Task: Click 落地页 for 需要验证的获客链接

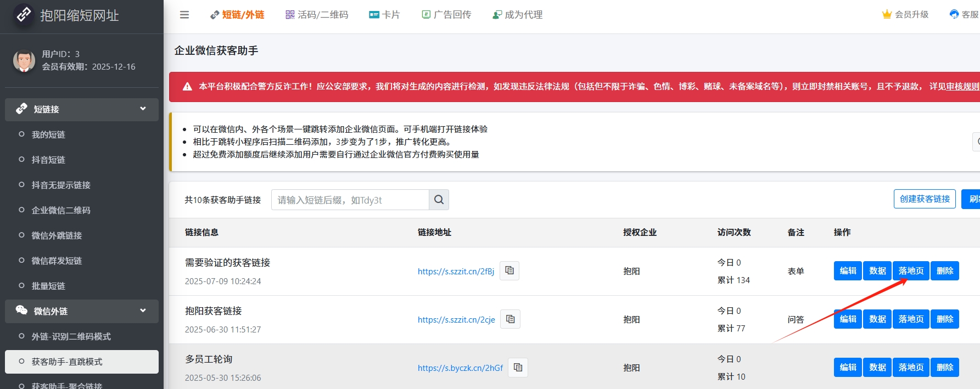Action: pos(911,270)
